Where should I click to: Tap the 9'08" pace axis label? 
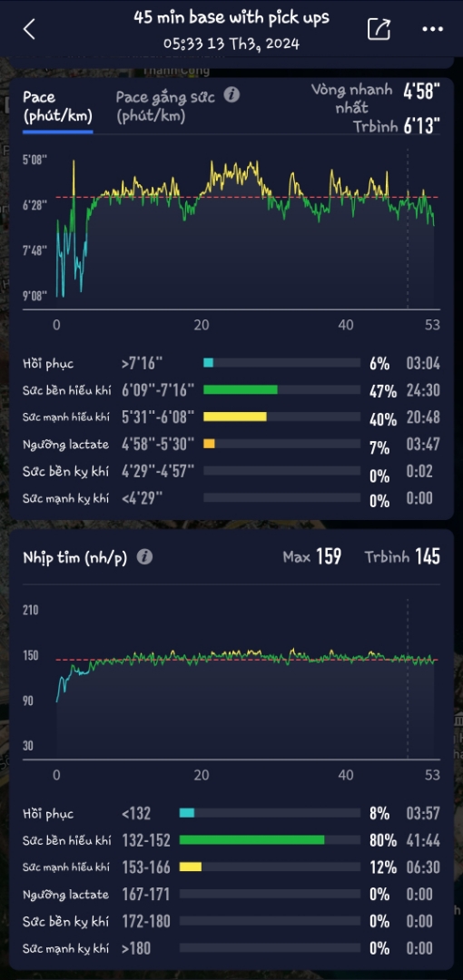[x=35, y=295]
